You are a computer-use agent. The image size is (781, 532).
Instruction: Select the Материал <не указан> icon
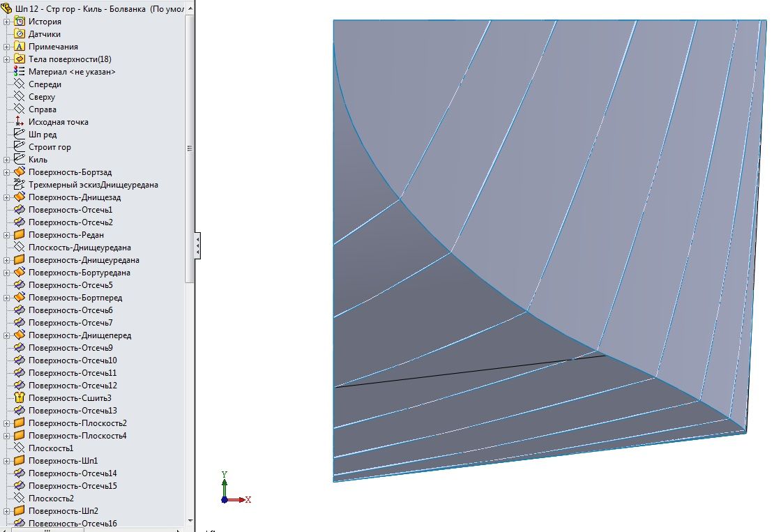(20, 72)
